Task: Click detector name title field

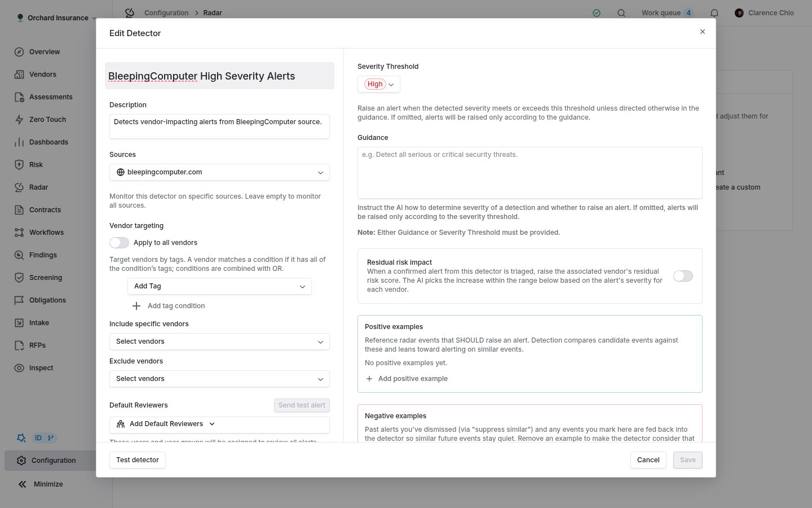Action: [219, 76]
